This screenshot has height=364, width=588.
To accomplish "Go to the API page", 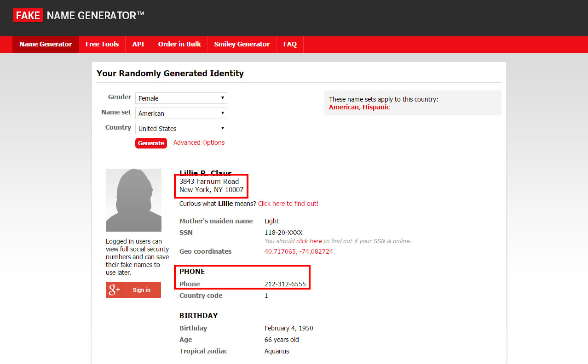I will (x=138, y=45).
